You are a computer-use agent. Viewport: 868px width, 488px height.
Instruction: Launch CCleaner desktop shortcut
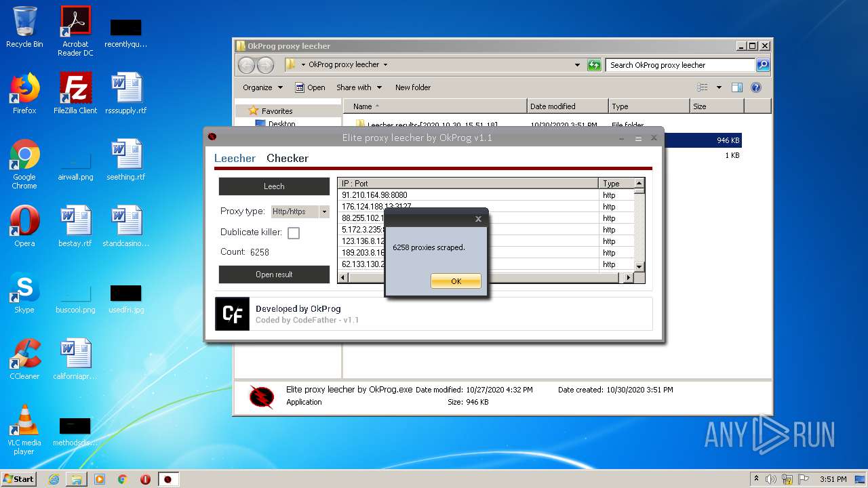click(24, 359)
